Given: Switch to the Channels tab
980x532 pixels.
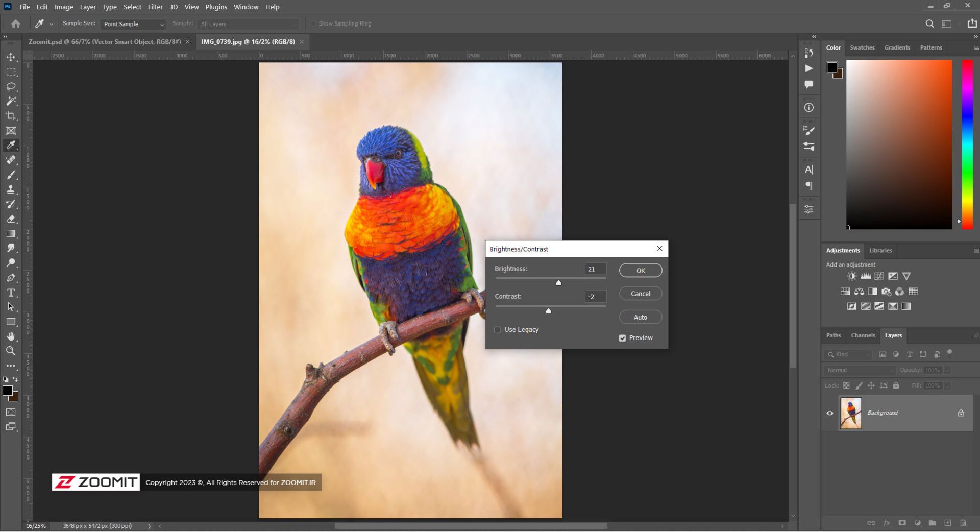Looking at the screenshot, I should coord(863,335).
